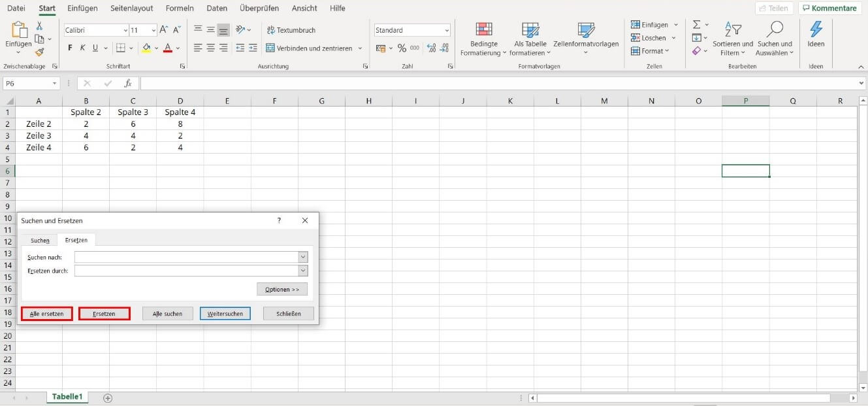
Task: Click the percent style icon
Action: [x=402, y=48]
